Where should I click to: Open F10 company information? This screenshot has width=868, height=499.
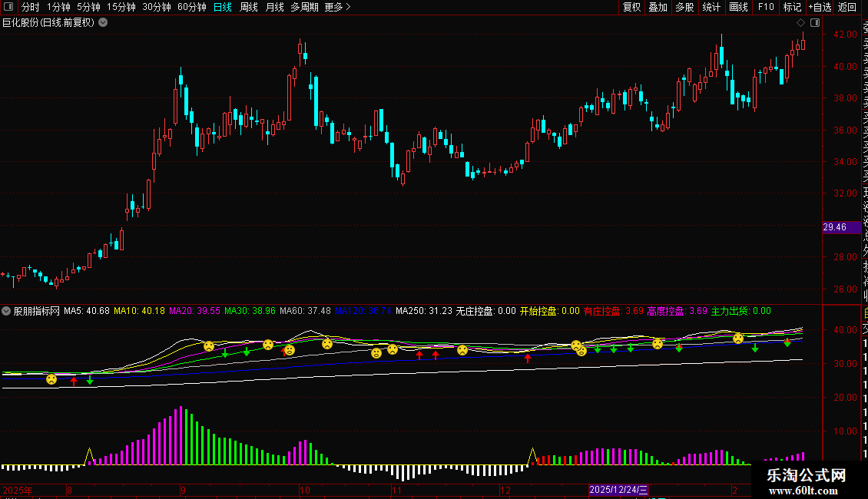(766, 7)
